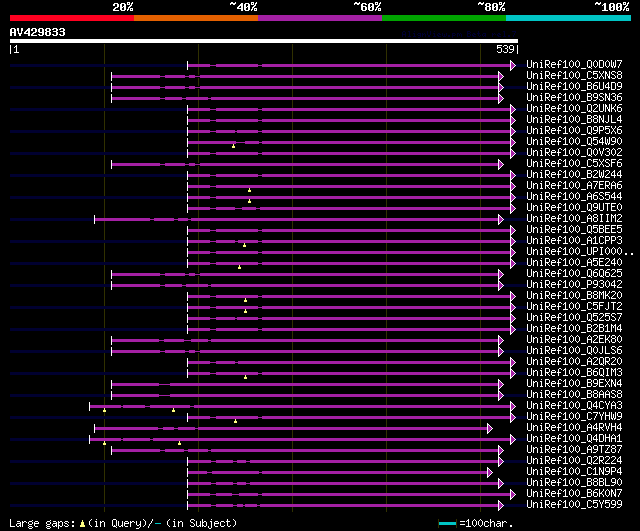
Task: Select the UniRef100_Q54W90 label
Action: click(x=574, y=142)
